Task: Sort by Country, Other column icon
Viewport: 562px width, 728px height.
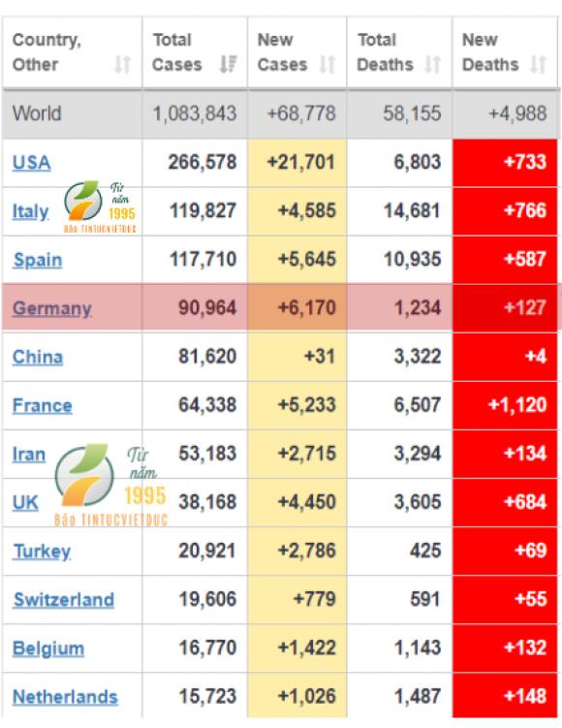Action: click(x=122, y=65)
